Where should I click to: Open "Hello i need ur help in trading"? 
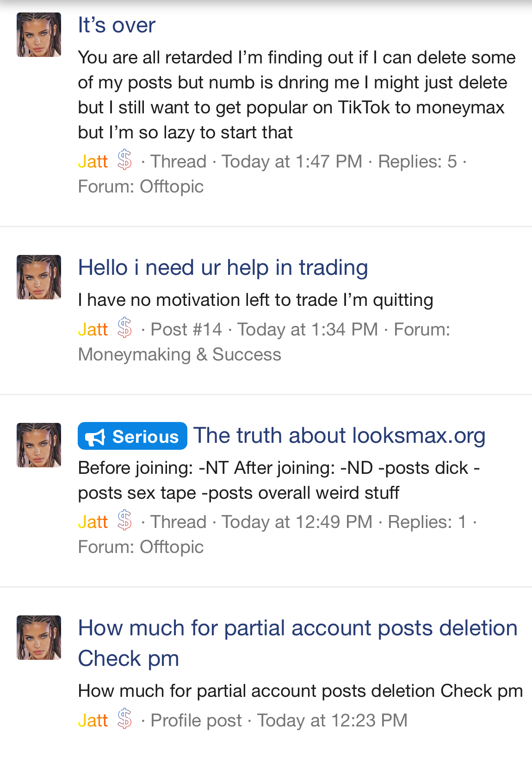pyautogui.click(x=223, y=267)
